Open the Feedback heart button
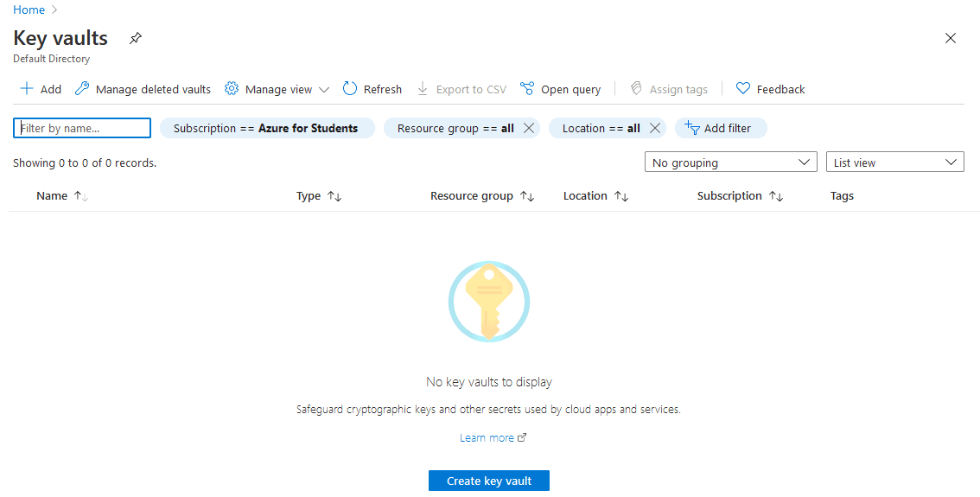The width and height of the screenshot is (980, 497). [x=770, y=89]
